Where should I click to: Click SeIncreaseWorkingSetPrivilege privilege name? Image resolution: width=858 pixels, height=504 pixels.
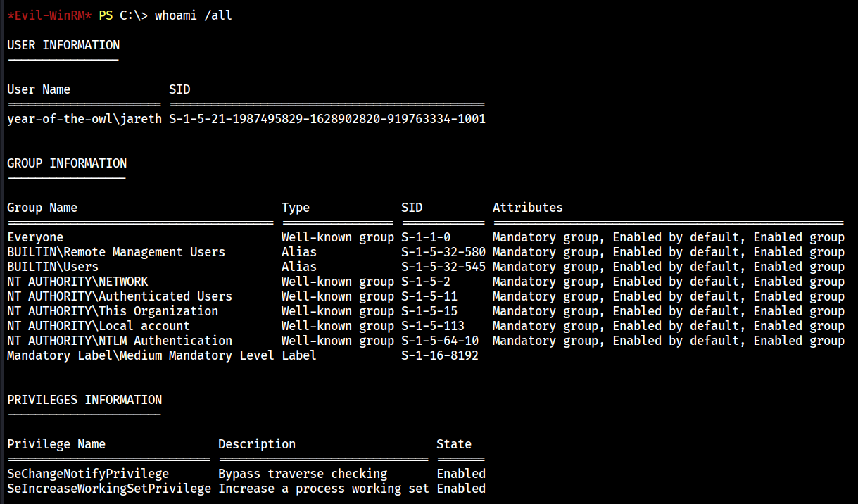coord(109,489)
